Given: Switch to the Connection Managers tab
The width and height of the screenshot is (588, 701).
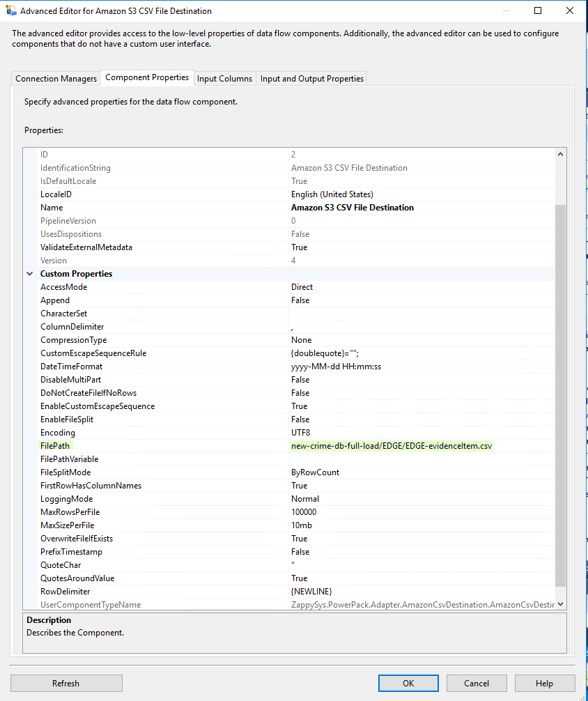Looking at the screenshot, I should coord(56,79).
